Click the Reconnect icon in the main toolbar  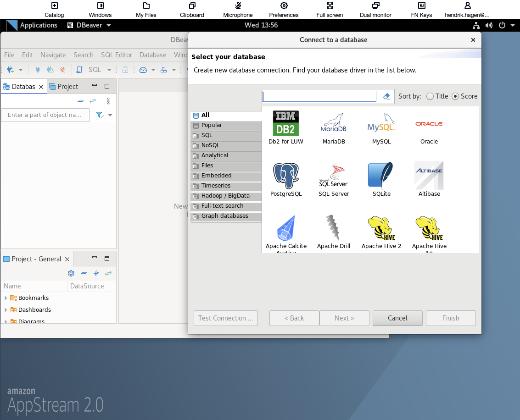tap(50, 70)
